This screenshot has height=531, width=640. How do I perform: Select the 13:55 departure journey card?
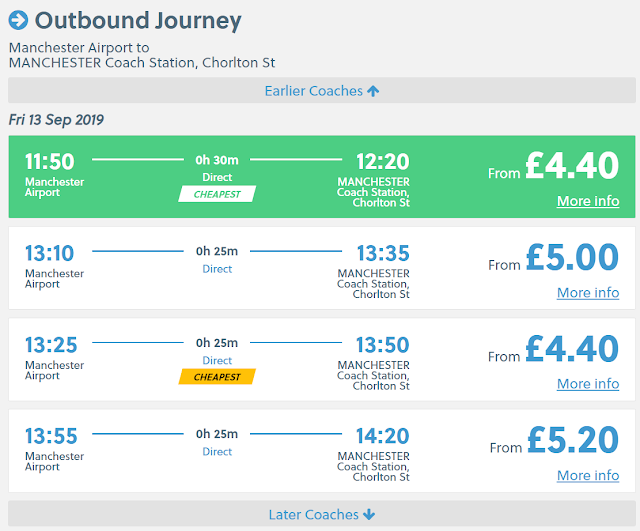click(x=320, y=451)
